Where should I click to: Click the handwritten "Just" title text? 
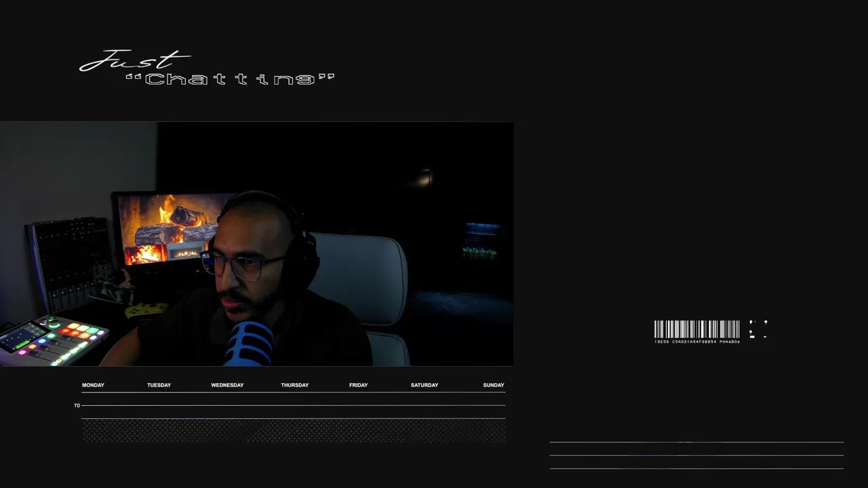[134, 60]
